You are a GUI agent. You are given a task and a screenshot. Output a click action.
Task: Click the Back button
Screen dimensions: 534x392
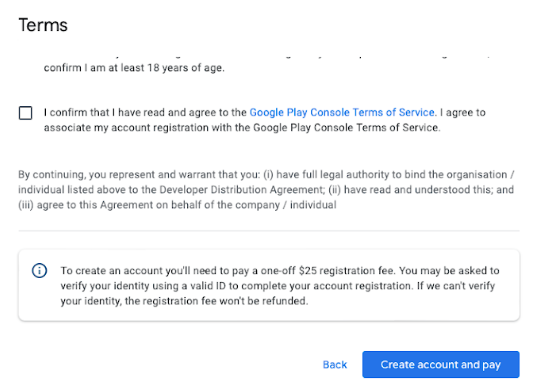(x=335, y=365)
